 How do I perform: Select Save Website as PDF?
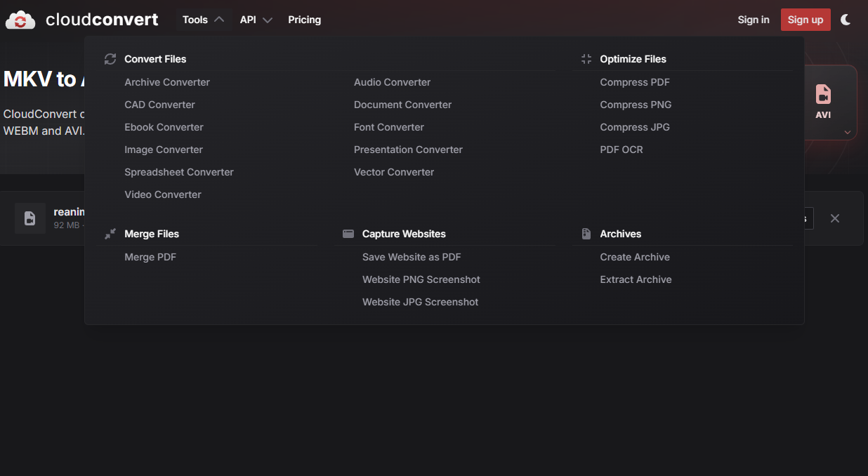tap(412, 257)
